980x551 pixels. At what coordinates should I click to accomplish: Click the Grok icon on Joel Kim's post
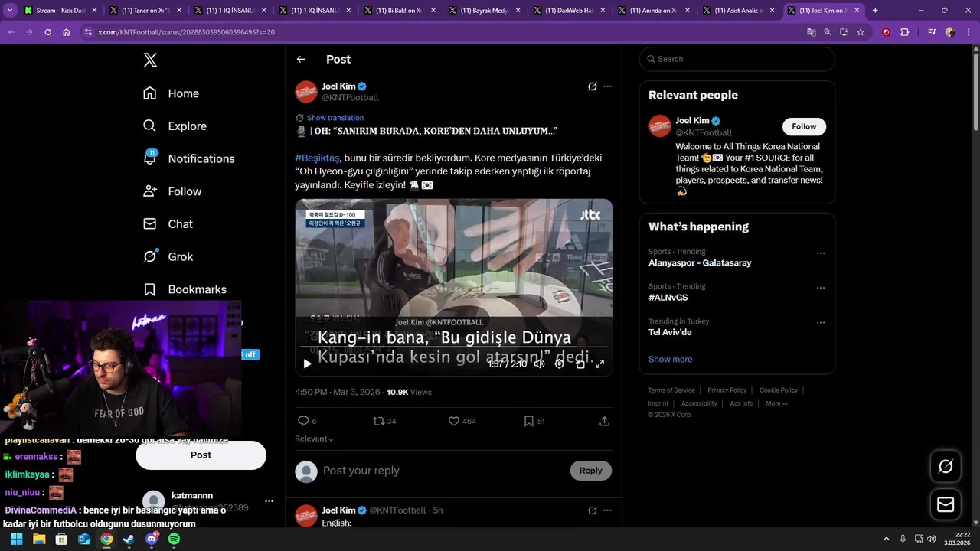(x=592, y=86)
